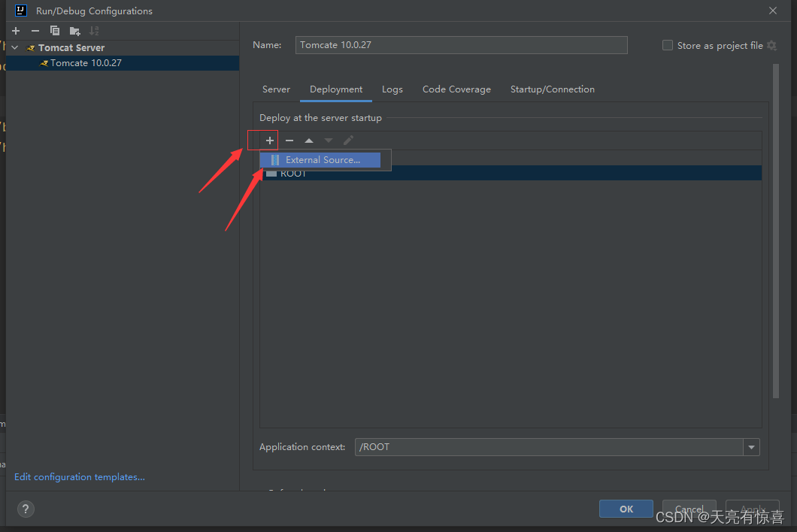
Task: Click the IntelliJ logo in title bar
Action: [x=21, y=11]
